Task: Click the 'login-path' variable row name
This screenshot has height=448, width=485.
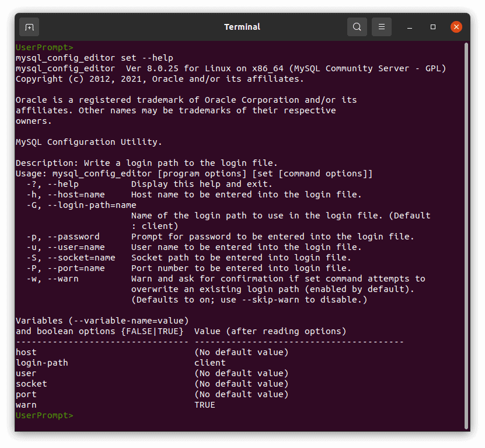Action: [x=42, y=363]
